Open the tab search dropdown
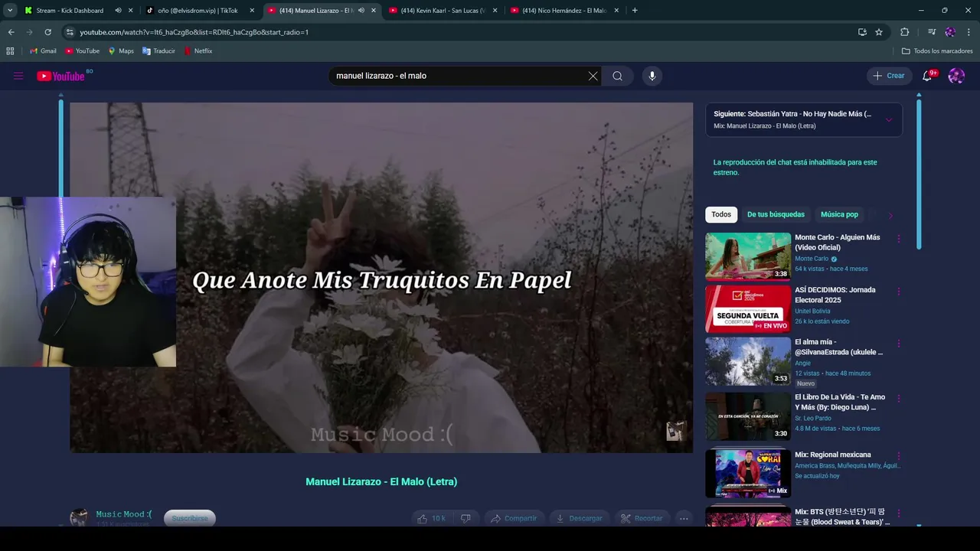The width and height of the screenshot is (980, 551). click(10, 11)
